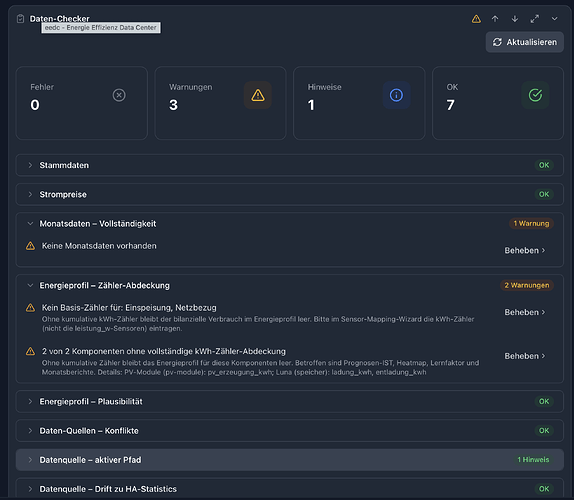Click Beheben for Keine Monatsdaten vorhanden
The height and width of the screenshot is (500, 574).
(525, 250)
